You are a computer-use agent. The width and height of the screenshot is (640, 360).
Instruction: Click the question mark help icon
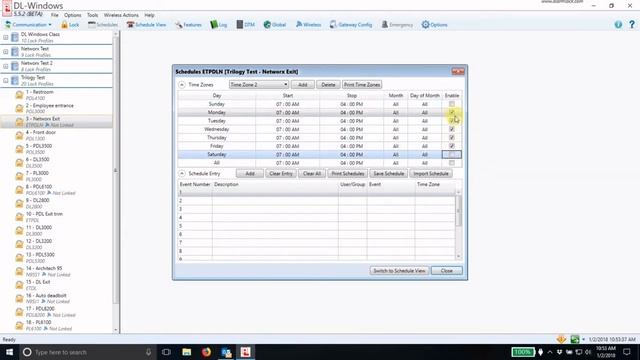point(632,24)
